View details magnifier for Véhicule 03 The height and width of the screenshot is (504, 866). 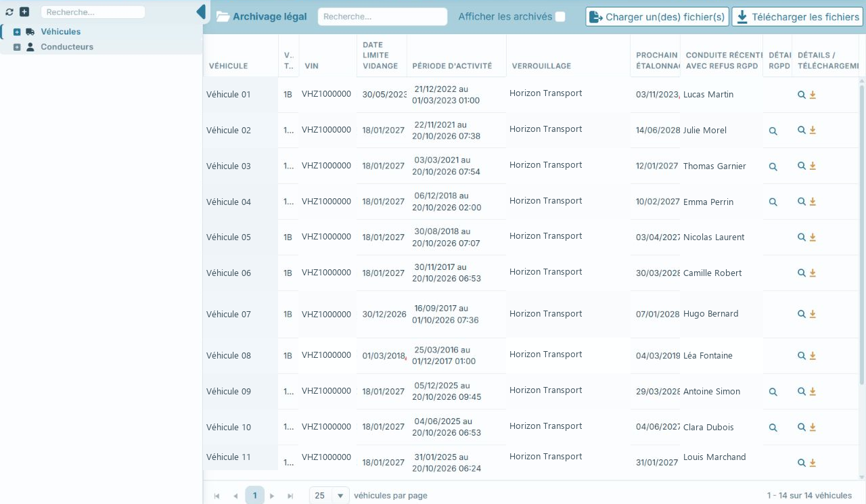click(x=802, y=166)
